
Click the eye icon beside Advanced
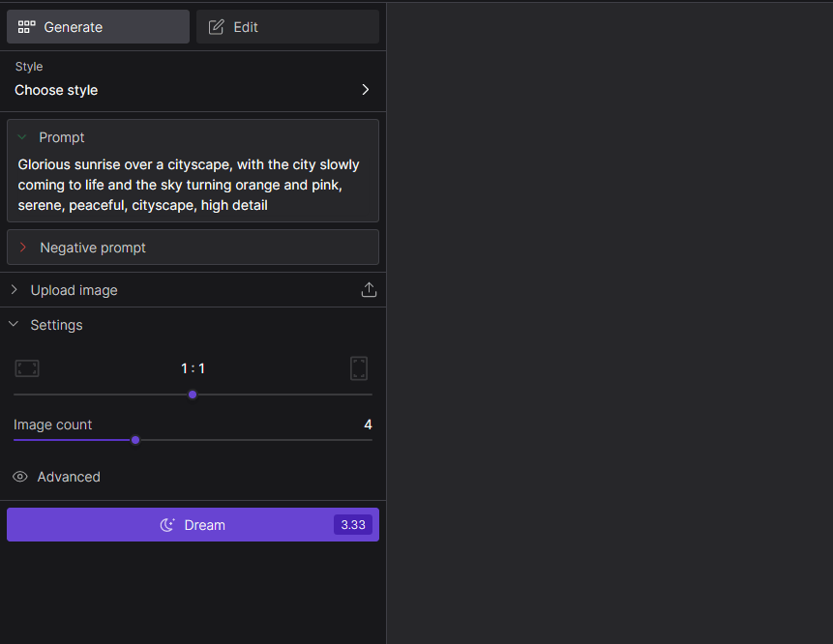[20, 477]
